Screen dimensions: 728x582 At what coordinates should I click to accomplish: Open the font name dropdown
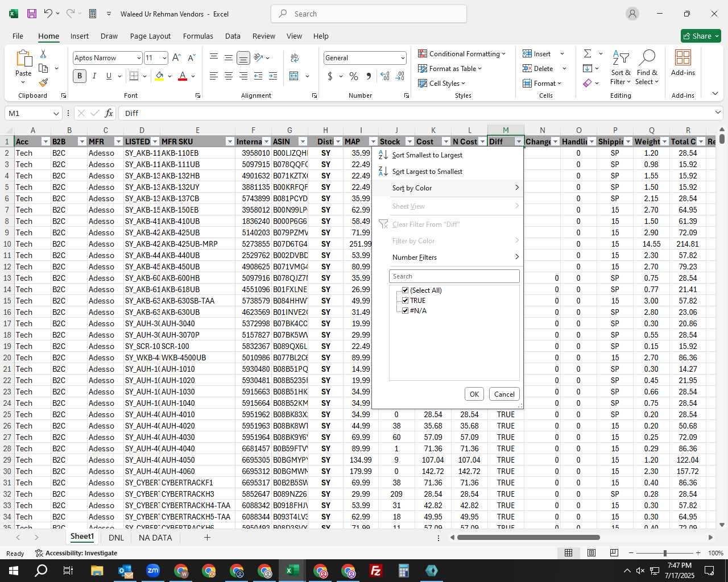coord(138,58)
